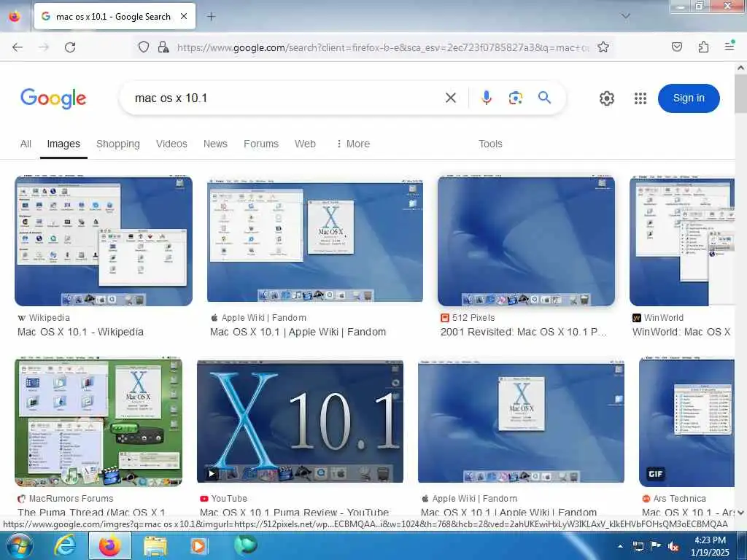Screen dimensions: 747x560
Task: Open the Firefox application menu
Action: pos(729,46)
